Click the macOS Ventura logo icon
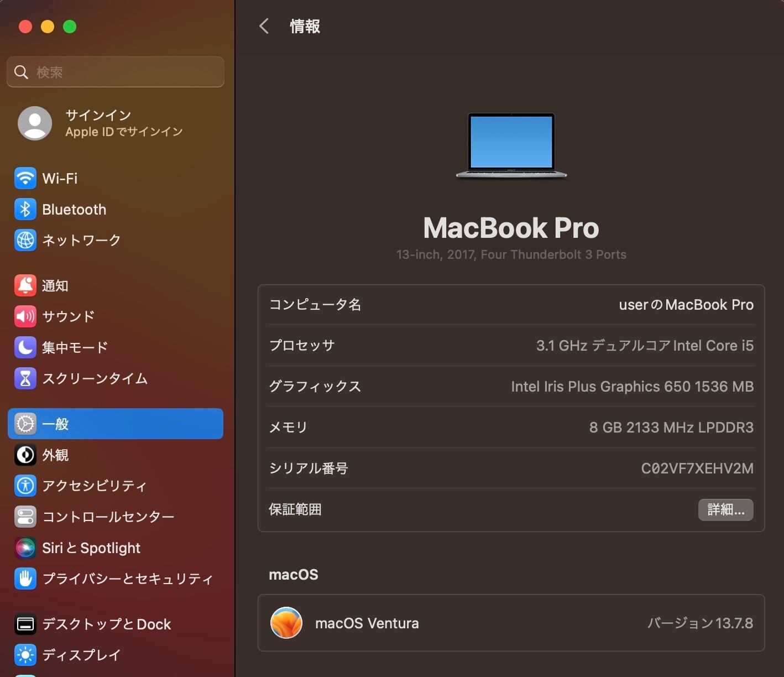Viewport: 784px width, 677px height. pos(286,623)
